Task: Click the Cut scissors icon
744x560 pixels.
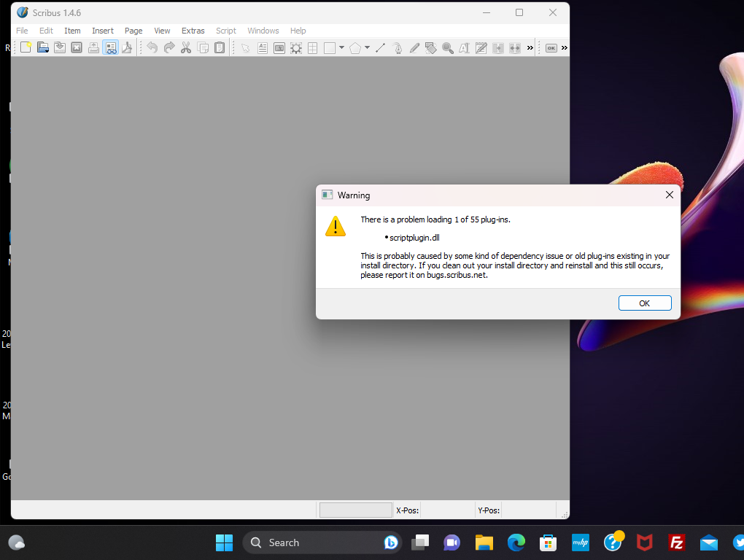Action: [x=186, y=48]
